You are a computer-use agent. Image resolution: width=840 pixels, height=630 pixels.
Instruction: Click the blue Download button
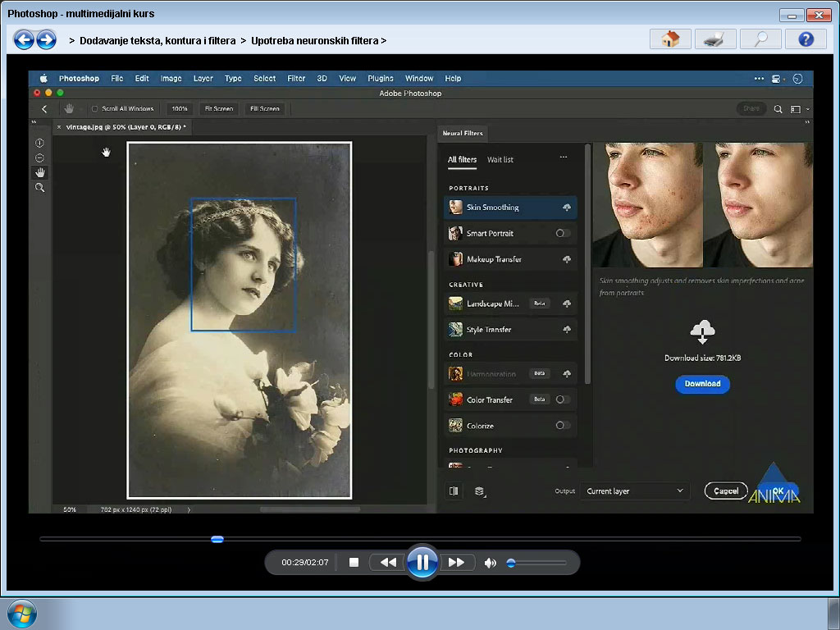point(702,384)
